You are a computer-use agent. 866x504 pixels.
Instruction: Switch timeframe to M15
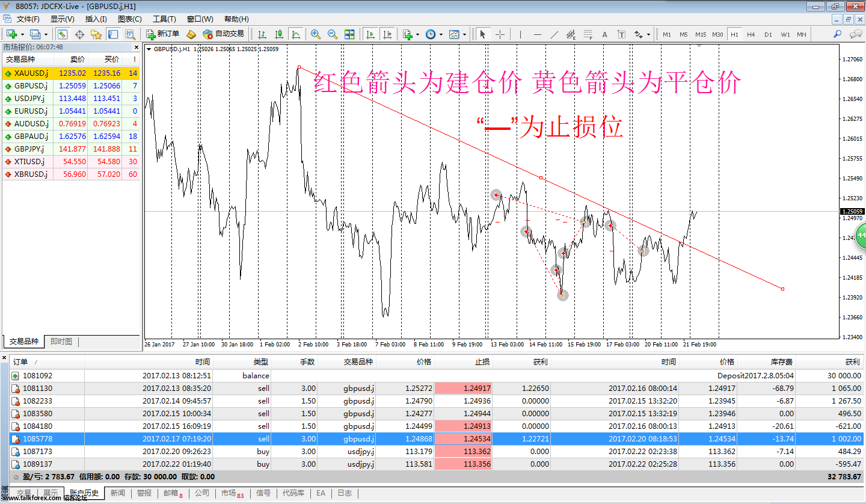(x=701, y=34)
